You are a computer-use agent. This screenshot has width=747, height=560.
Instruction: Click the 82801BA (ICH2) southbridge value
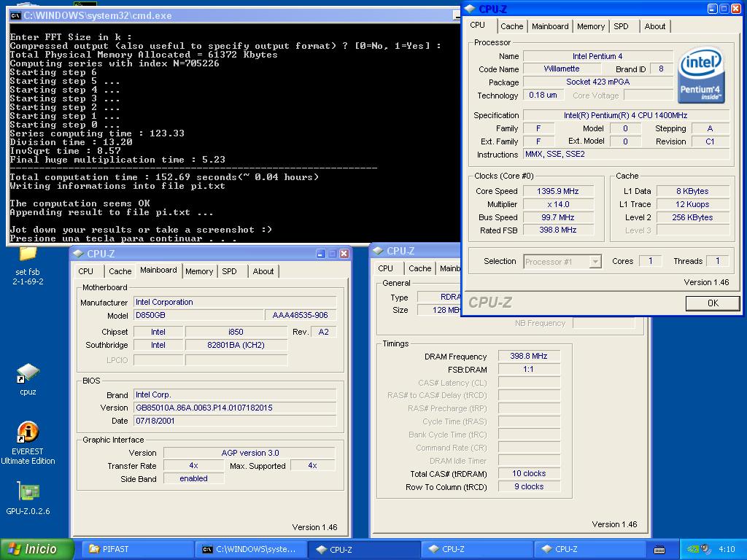(236, 345)
